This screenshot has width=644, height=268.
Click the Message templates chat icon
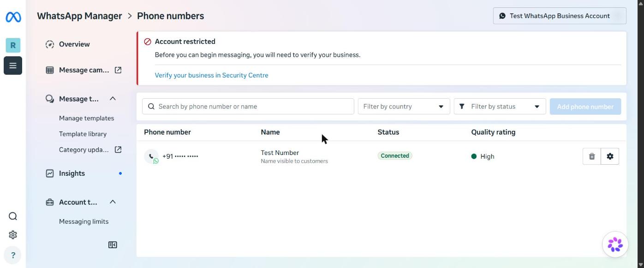tap(50, 99)
